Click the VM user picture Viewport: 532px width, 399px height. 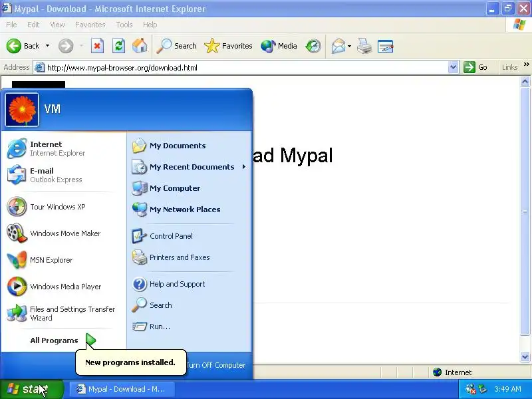tap(22, 110)
